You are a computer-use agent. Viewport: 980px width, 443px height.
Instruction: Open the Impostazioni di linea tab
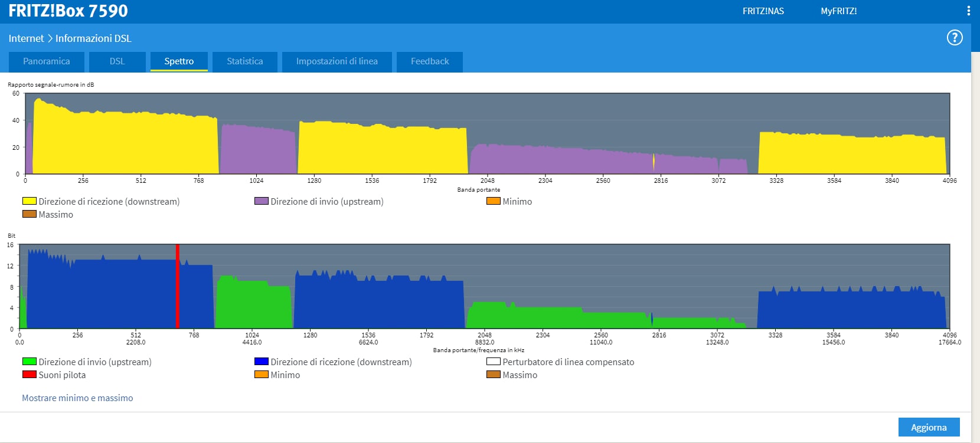coord(337,61)
